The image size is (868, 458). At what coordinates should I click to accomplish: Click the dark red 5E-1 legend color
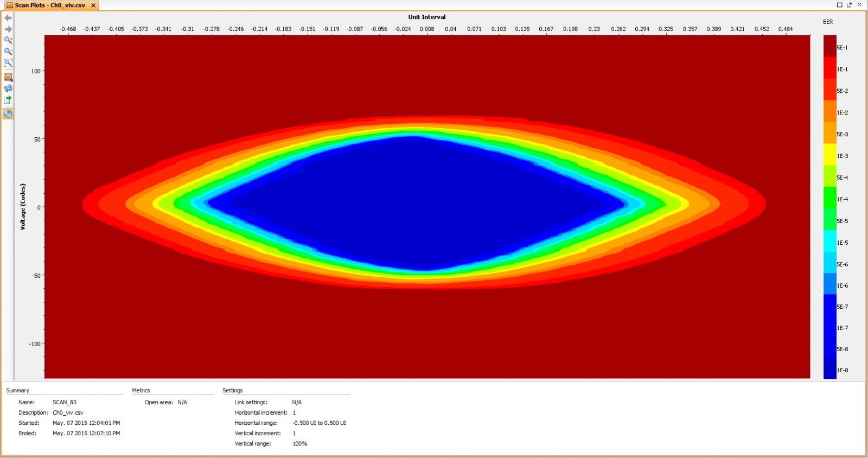coord(829,47)
